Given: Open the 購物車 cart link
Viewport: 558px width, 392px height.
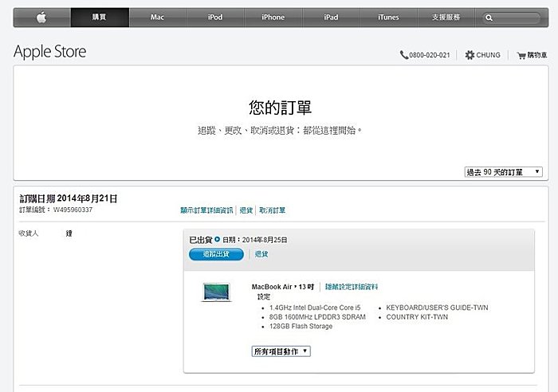Looking at the screenshot, I should [x=537, y=55].
